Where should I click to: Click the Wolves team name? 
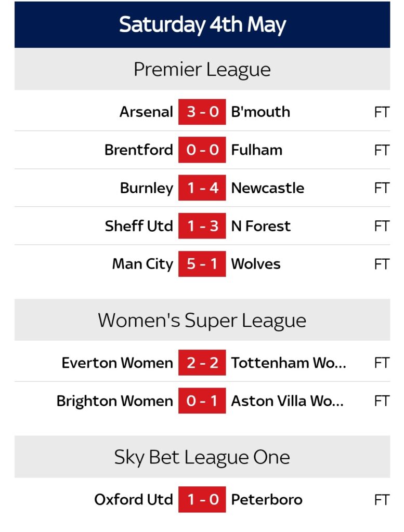coord(255,264)
